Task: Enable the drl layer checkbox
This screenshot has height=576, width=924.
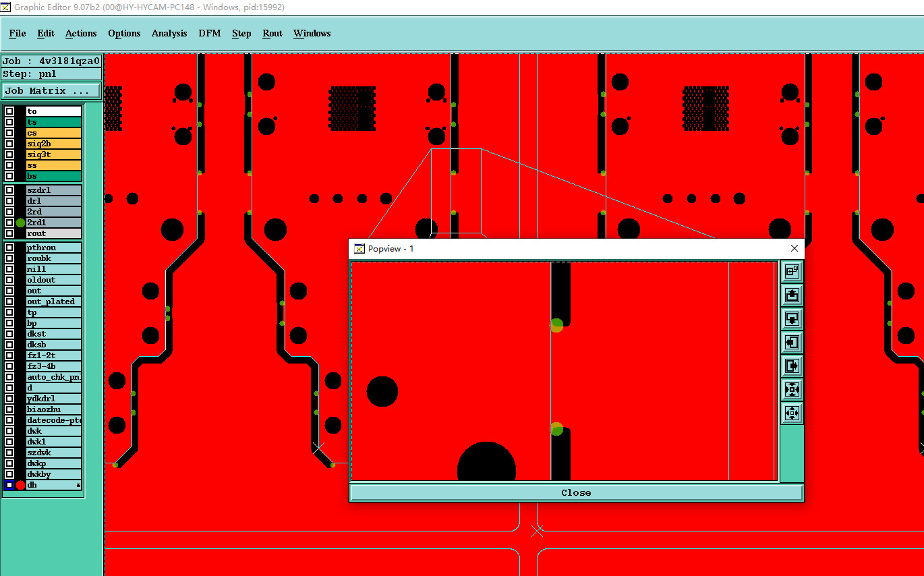Action: (9, 201)
